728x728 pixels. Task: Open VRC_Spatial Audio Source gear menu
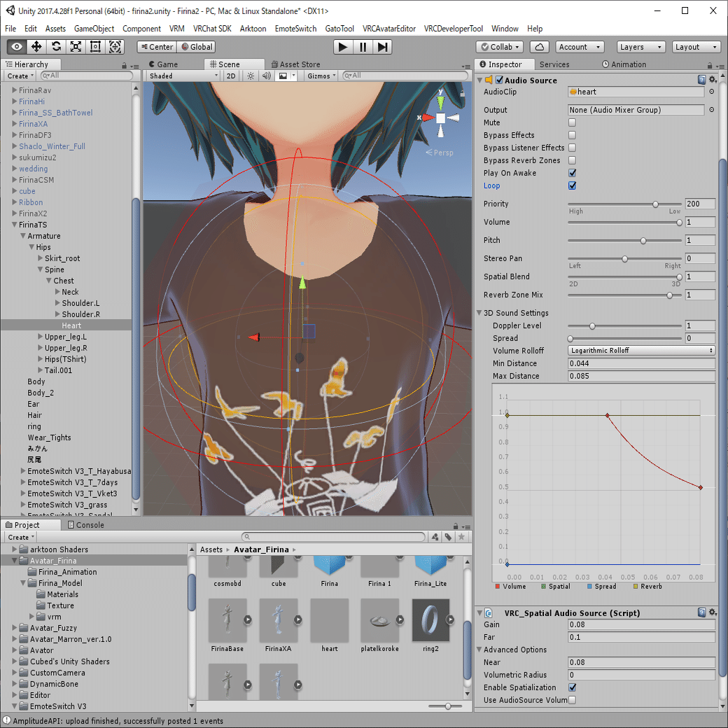[x=713, y=612]
